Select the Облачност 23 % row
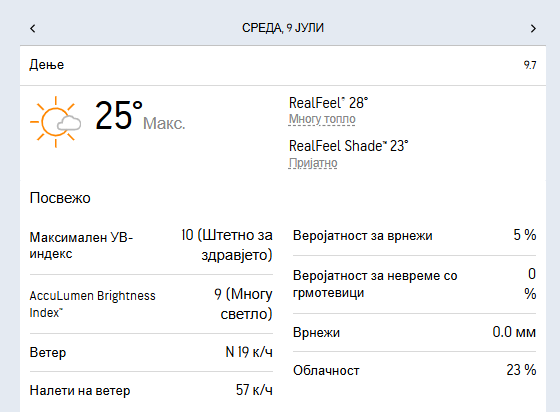 coord(414,370)
